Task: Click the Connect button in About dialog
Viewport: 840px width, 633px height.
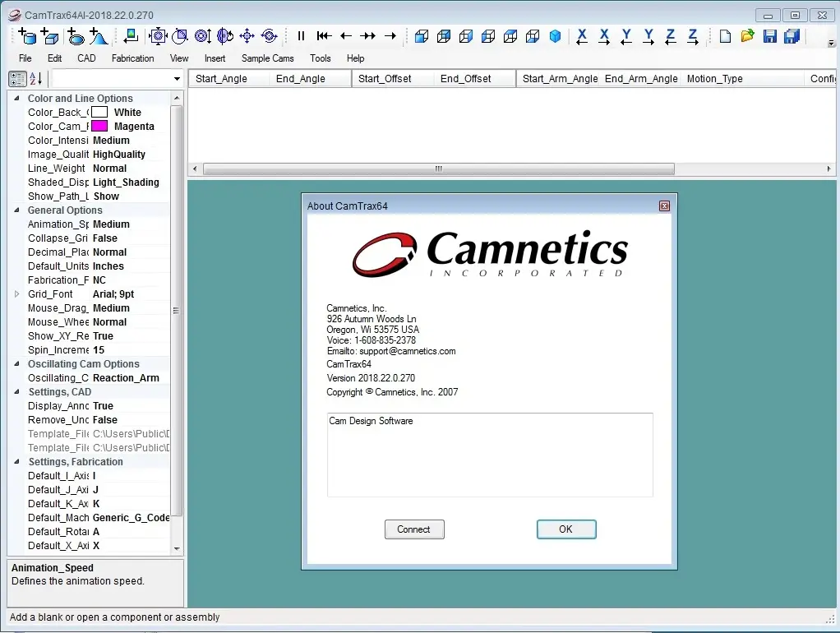Action: click(414, 529)
